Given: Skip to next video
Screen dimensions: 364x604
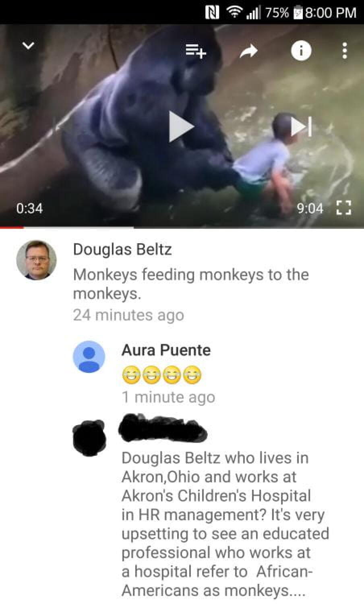Looking at the screenshot, I should point(301,126).
